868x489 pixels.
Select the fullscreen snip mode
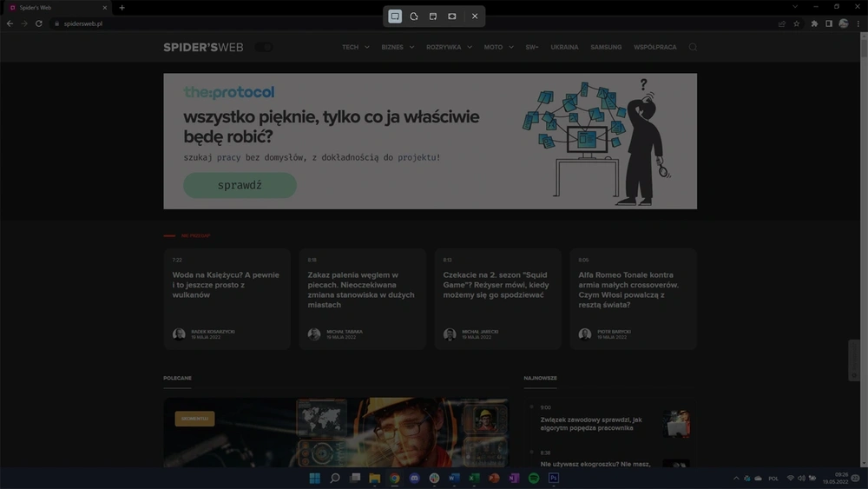point(452,16)
